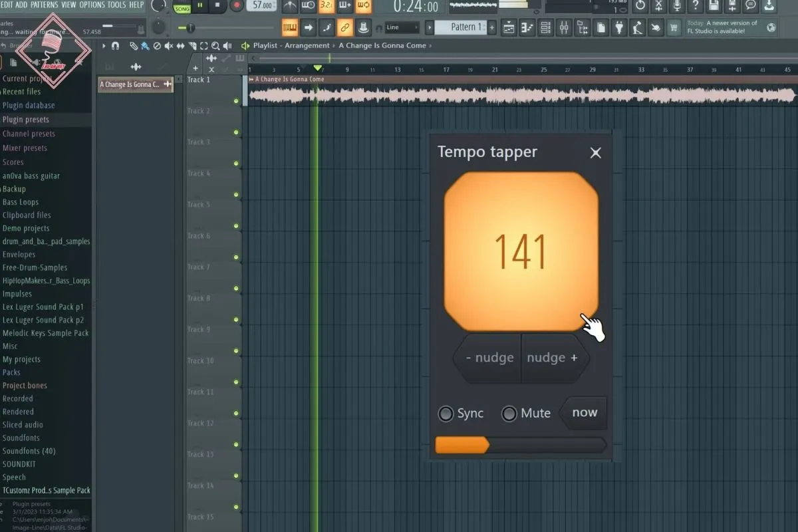Image resolution: width=798 pixels, height=532 pixels.
Task: Open the Mixer window icon
Action: pos(564,28)
